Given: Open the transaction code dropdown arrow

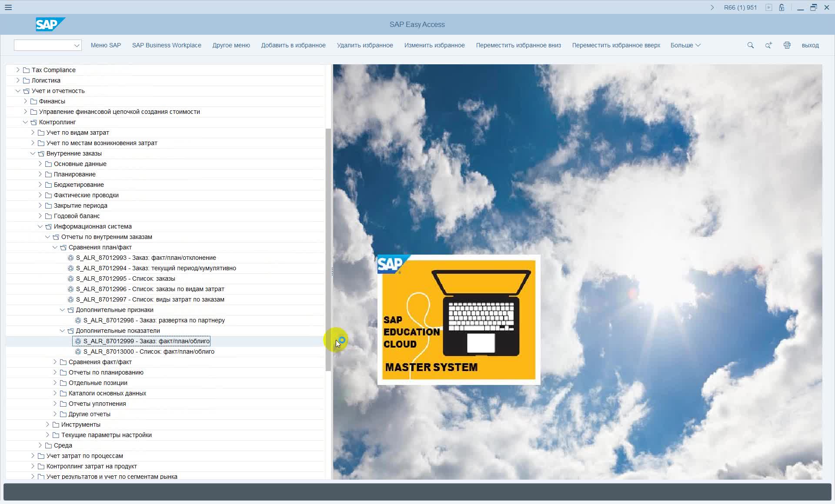Looking at the screenshot, I should [77, 45].
